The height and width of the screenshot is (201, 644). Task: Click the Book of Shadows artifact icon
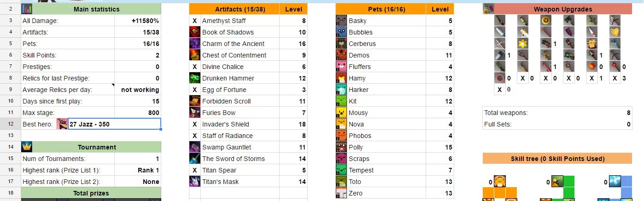[194, 32]
